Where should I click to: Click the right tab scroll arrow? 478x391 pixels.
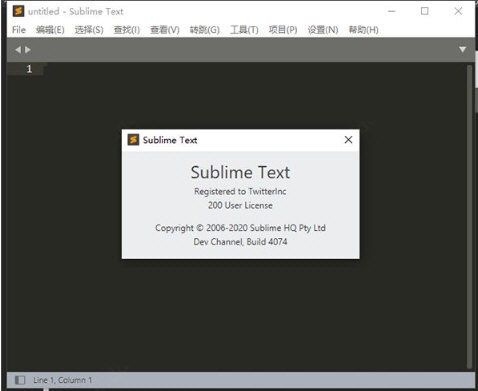pos(28,50)
